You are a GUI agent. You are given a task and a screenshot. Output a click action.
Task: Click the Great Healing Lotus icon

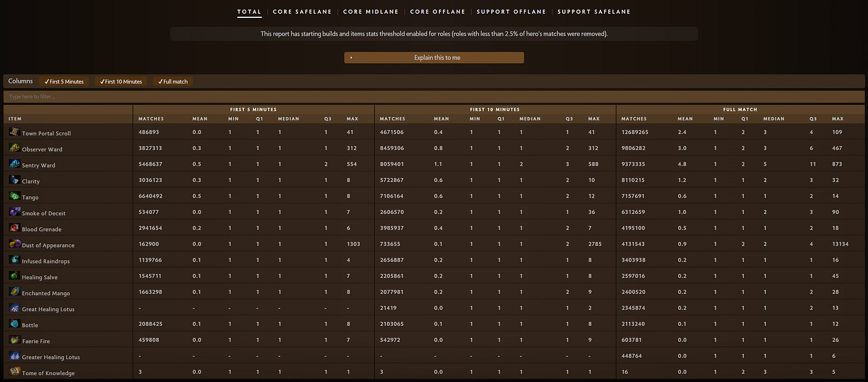(x=14, y=308)
